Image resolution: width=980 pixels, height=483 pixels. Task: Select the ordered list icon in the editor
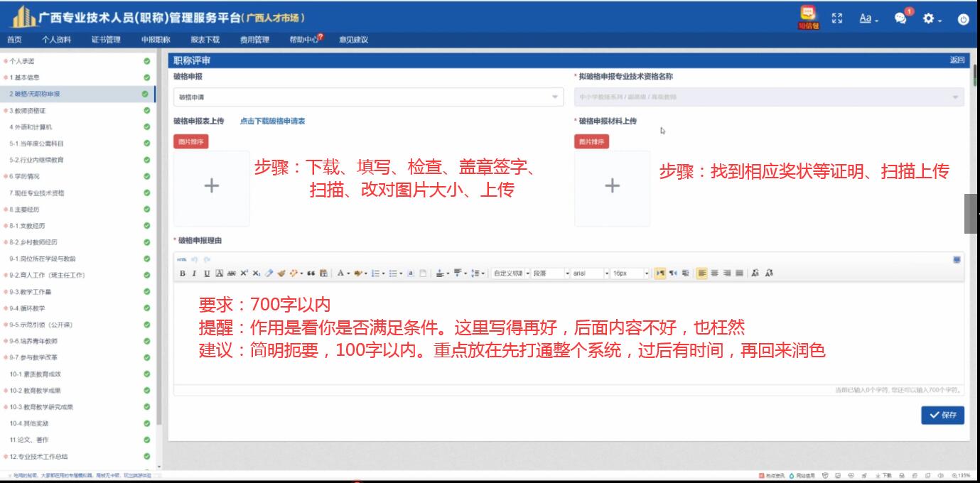click(x=376, y=273)
